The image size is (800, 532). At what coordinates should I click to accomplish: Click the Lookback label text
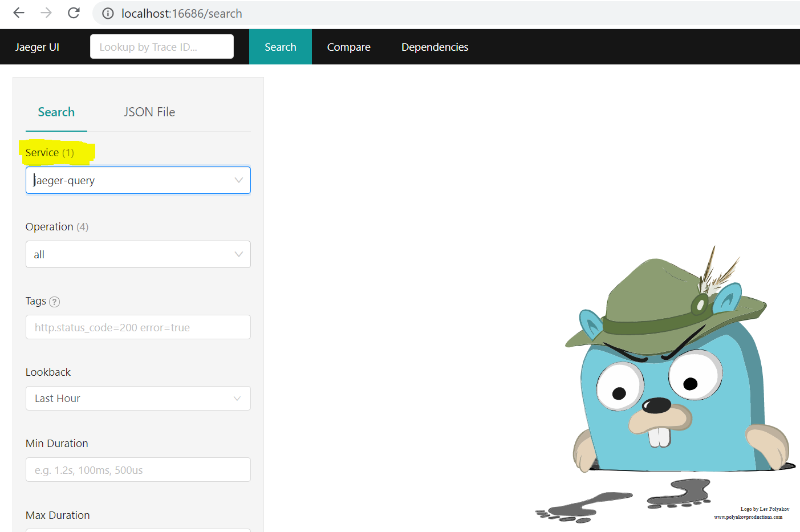coord(48,372)
